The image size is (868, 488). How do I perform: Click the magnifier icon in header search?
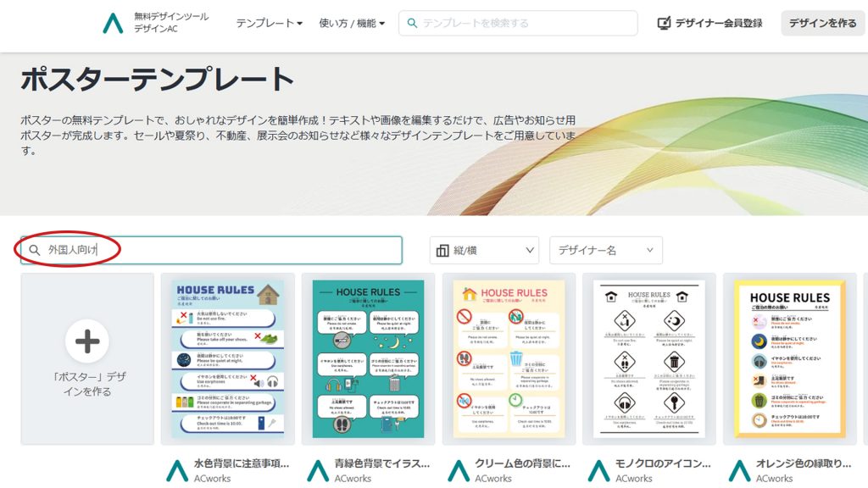(413, 23)
